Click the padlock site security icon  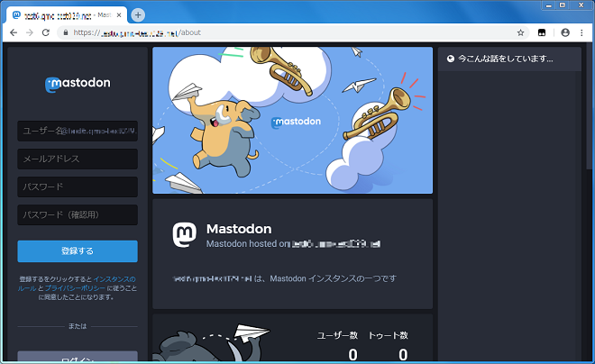coord(66,32)
